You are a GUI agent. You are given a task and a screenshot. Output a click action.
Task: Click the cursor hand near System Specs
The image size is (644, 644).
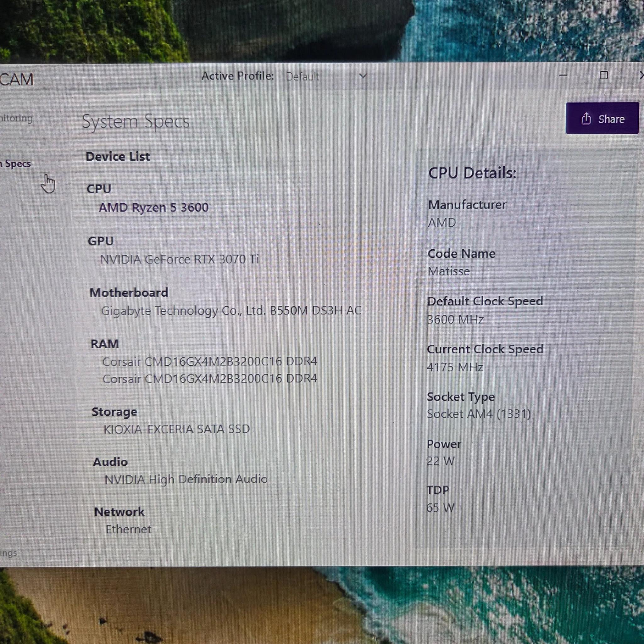49,183
